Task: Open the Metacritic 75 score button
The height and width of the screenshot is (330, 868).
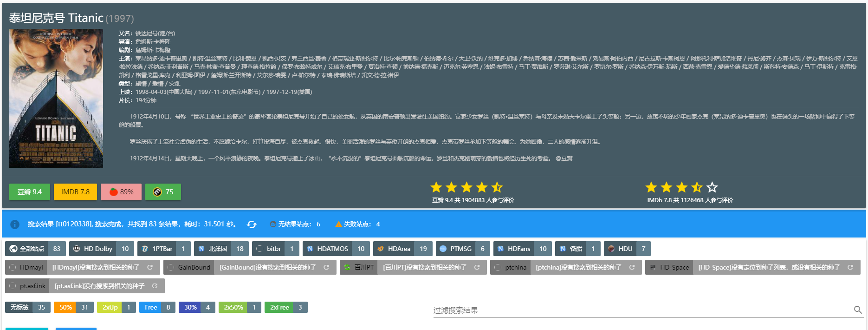Action: coord(163,192)
